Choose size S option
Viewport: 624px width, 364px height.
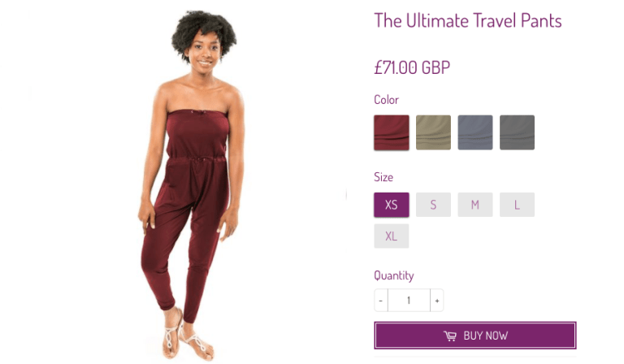433,205
